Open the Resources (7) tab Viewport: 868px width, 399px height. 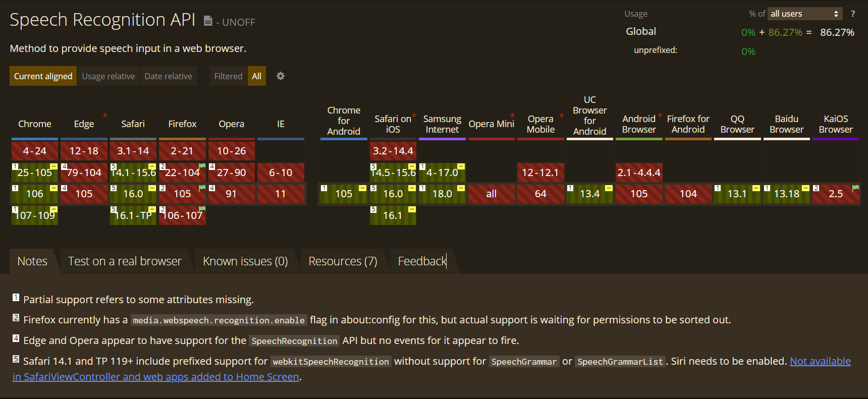click(x=343, y=261)
